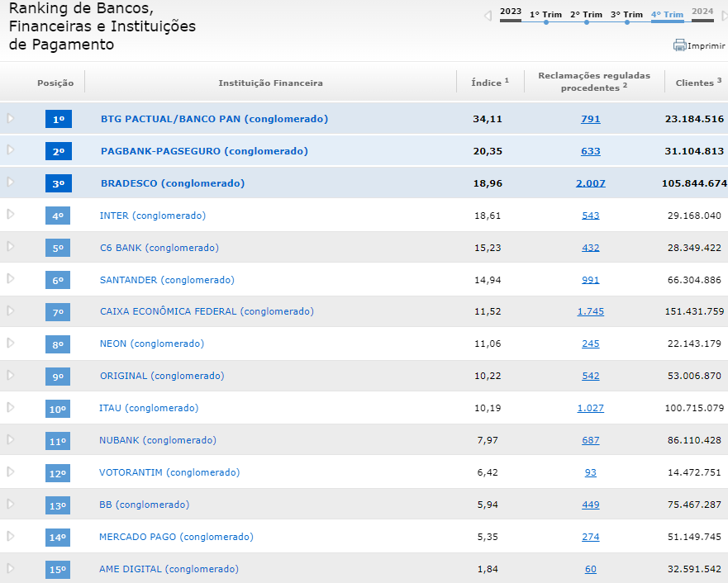Open INTER (conglomerado) link
728x583 pixels.
click(153, 216)
